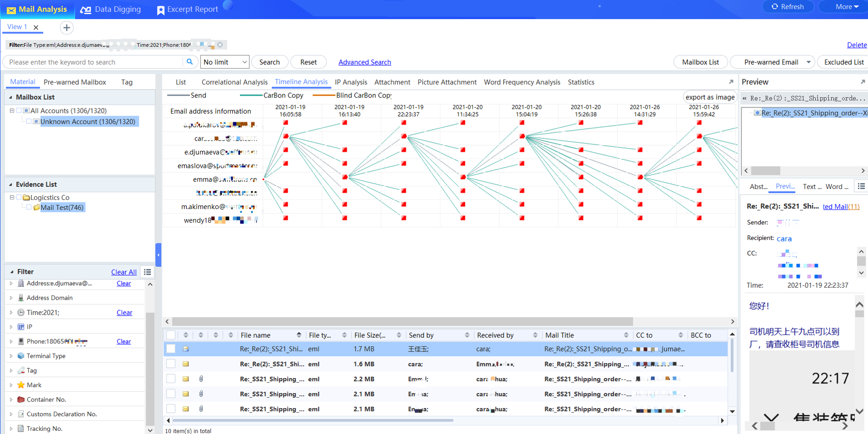
Task: Tick the Logicstics Co checkbox
Action: pyautogui.click(x=19, y=197)
